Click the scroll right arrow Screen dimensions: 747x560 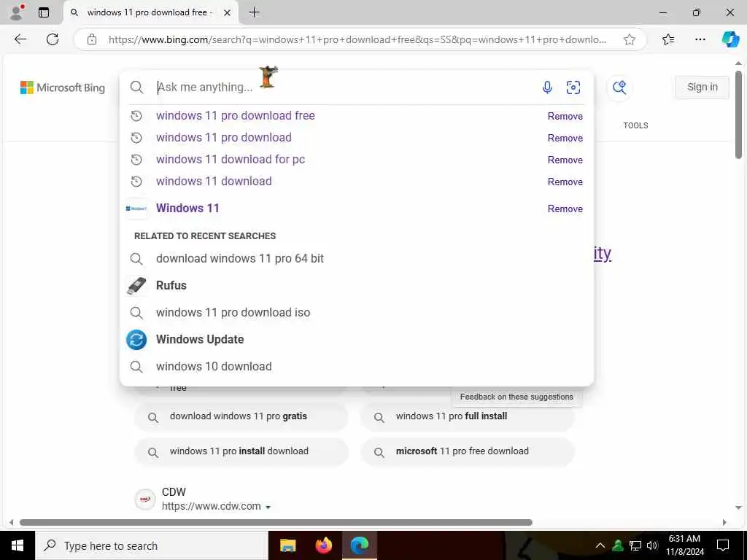click(724, 522)
